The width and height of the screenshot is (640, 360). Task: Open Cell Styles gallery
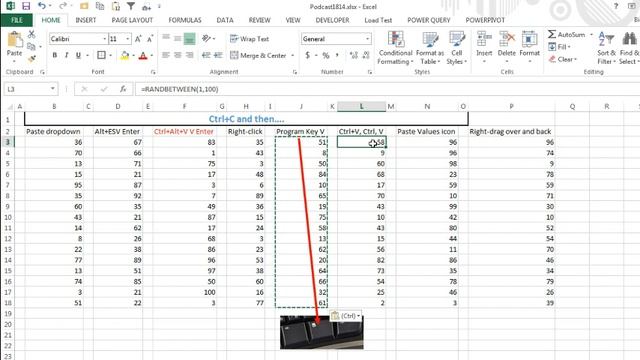[457, 48]
